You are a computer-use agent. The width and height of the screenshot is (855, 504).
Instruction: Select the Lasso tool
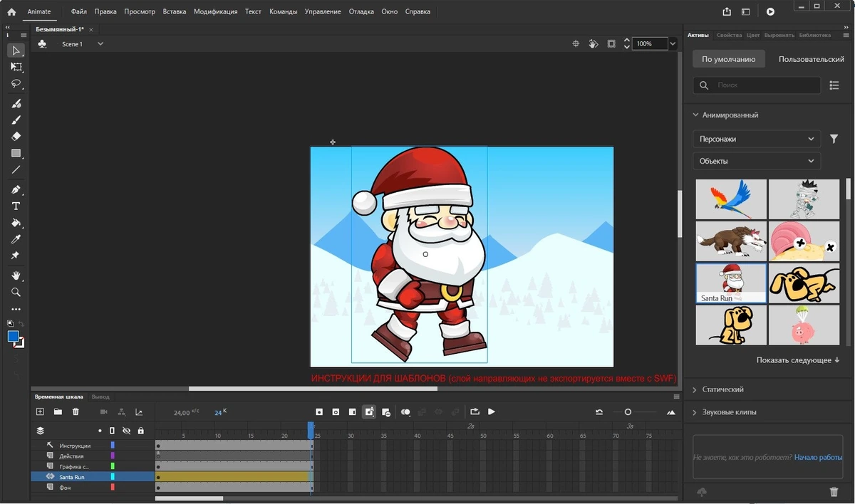[x=16, y=84]
